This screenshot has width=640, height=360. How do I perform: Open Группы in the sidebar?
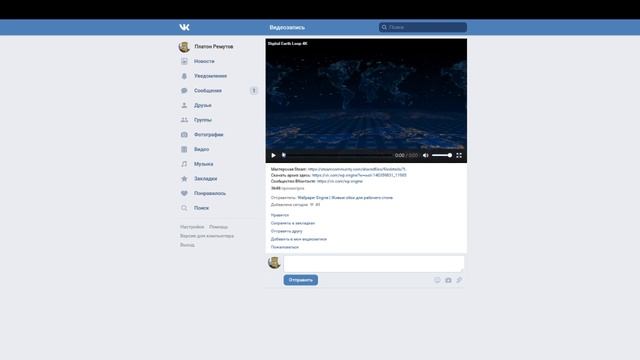tap(203, 120)
